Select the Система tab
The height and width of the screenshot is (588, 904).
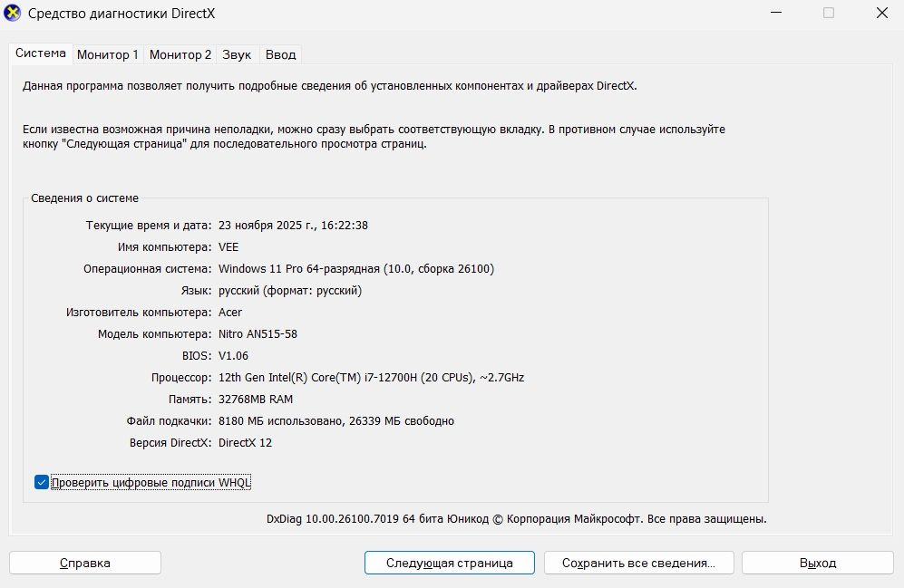[41, 53]
